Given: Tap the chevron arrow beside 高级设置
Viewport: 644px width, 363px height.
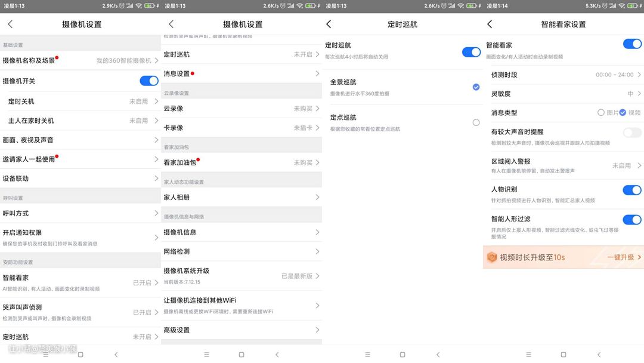Looking at the screenshot, I should pos(317,330).
